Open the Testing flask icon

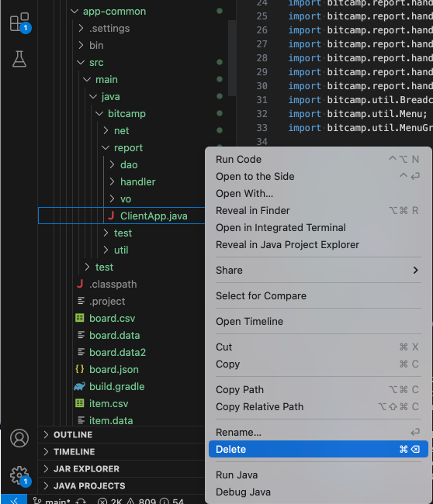pos(19,59)
